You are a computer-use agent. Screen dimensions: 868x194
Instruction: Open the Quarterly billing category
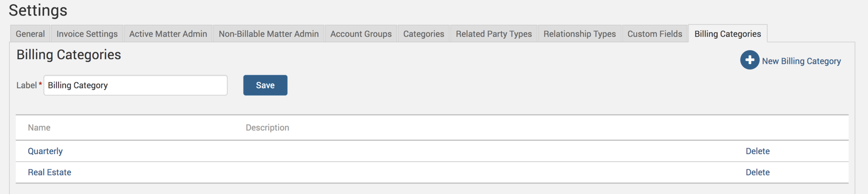click(x=45, y=151)
